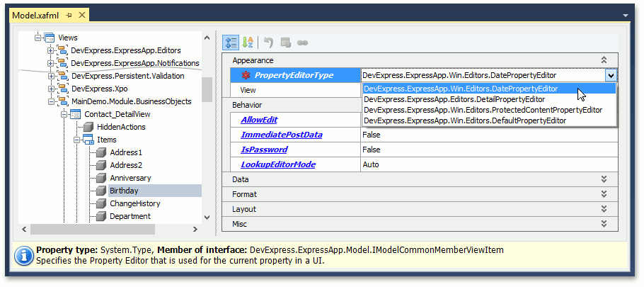Click the Items node icon
The width and height of the screenshot is (644, 287).
[x=88, y=140]
